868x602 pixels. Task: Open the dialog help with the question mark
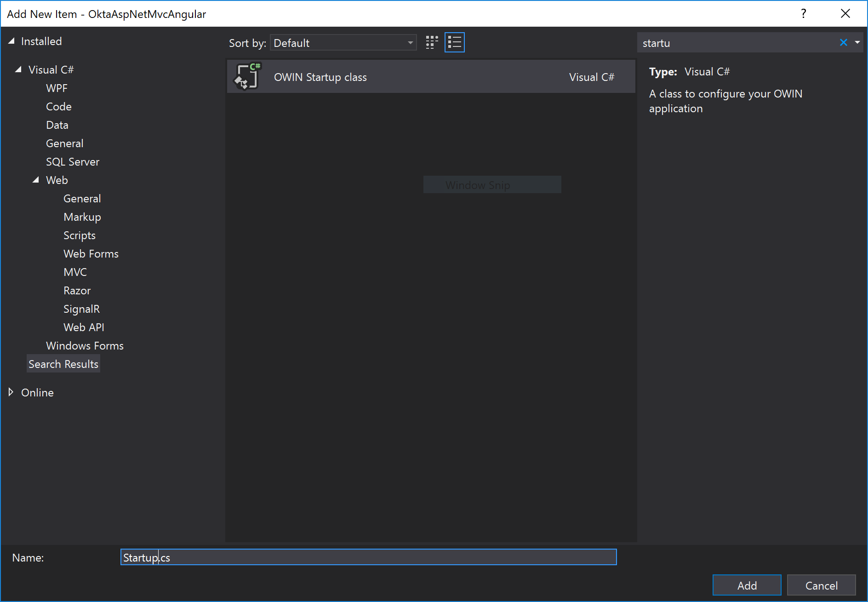point(803,13)
